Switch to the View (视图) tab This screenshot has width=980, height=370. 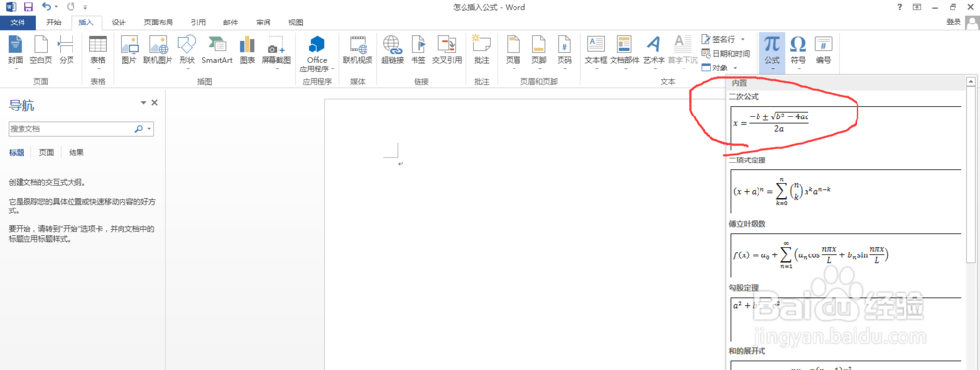296,23
